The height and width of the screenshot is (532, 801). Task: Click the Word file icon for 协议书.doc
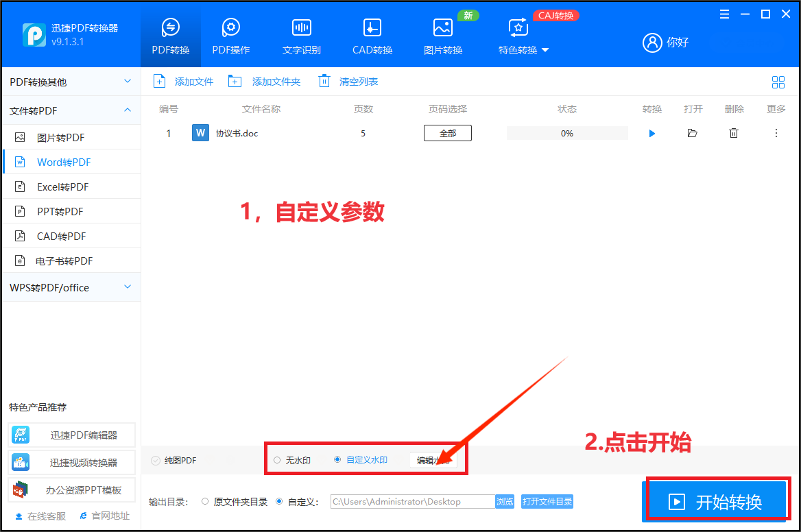(x=200, y=133)
